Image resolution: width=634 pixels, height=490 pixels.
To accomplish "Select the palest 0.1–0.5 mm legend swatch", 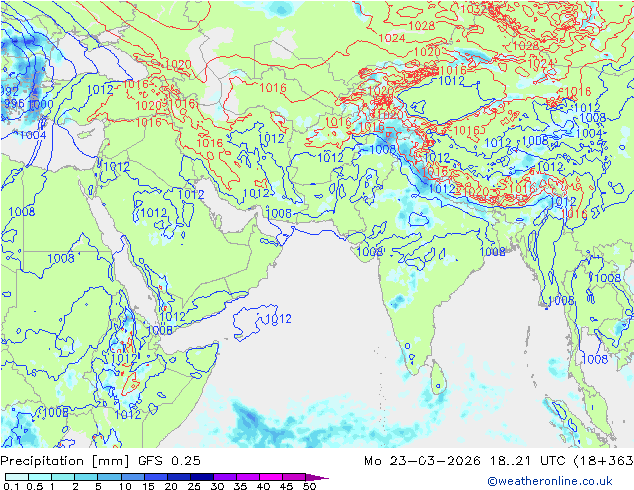I will (17, 477).
